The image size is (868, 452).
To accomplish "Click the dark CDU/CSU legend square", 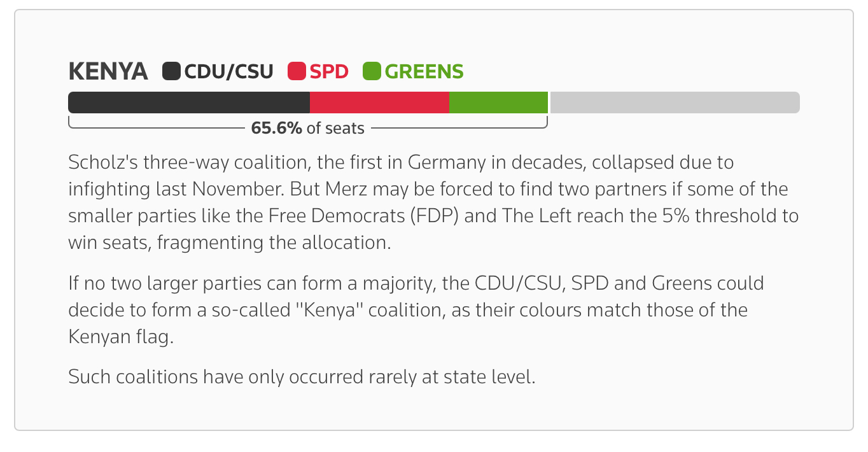I will (172, 71).
